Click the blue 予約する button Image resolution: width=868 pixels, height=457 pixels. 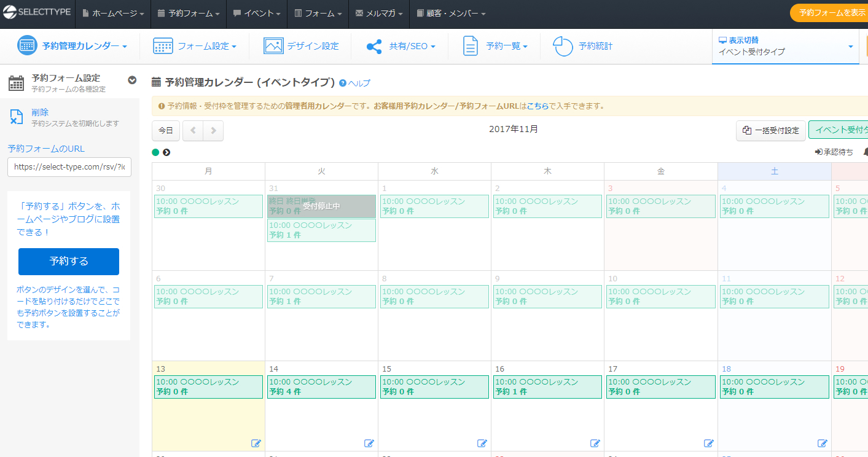(69, 262)
